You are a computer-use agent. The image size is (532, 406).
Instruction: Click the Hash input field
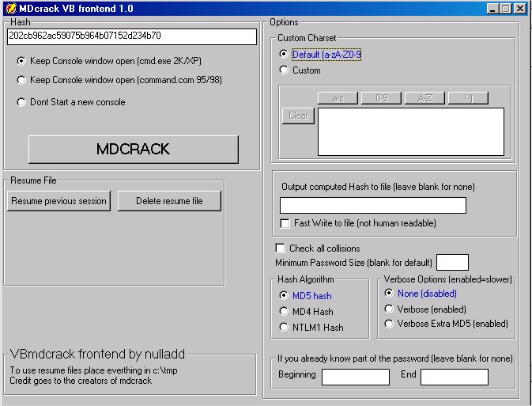[x=132, y=36]
